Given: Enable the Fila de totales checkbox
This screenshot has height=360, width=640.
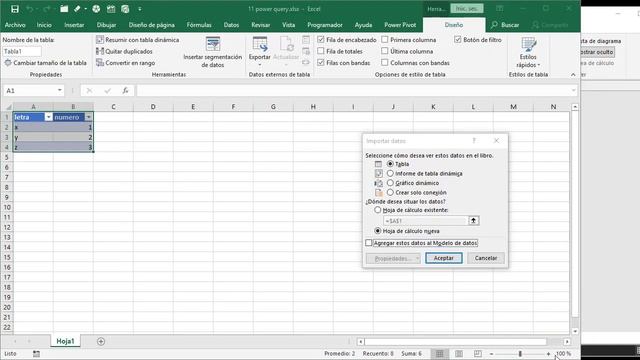Looking at the screenshot, I should [x=320, y=51].
